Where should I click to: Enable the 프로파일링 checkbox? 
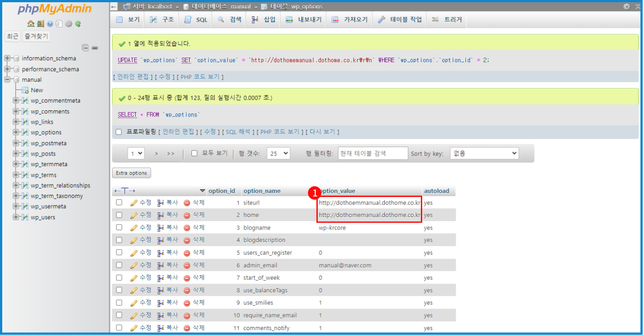point(119,132)
